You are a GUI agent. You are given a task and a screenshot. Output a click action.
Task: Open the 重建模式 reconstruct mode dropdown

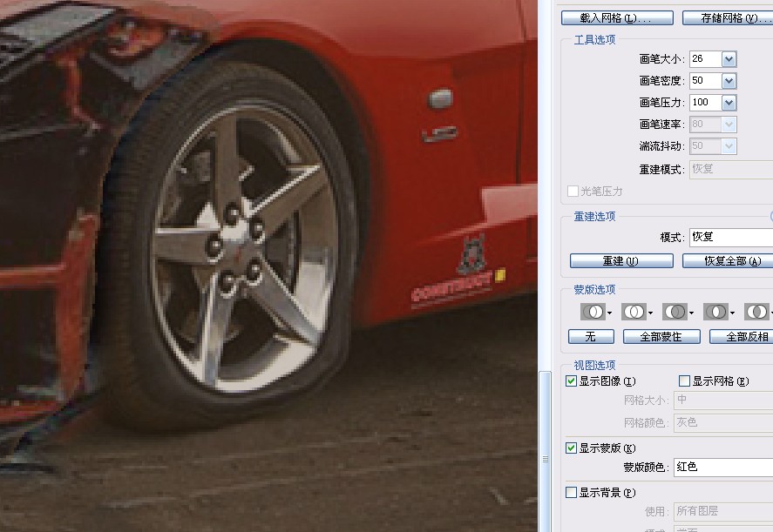(x=731, y=169)
